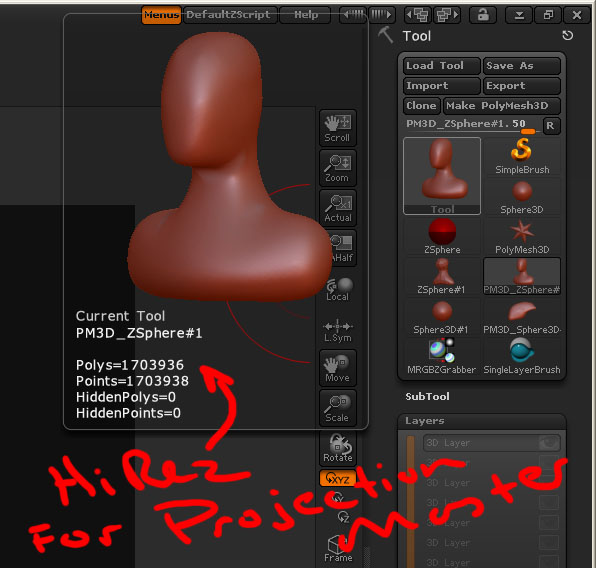
Task: Select the Scale edited object tool
Action: (338, 408)
